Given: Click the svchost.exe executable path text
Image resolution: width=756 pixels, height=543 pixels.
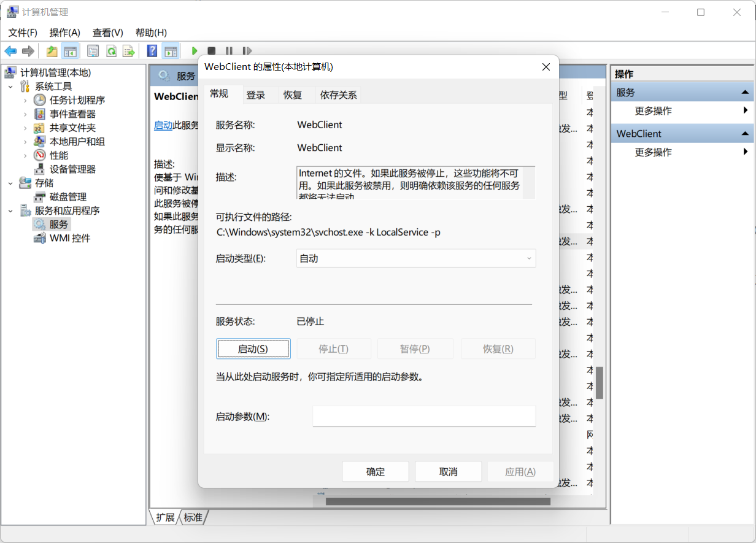Looking at the screenshot, I should (x=329, y=232).
